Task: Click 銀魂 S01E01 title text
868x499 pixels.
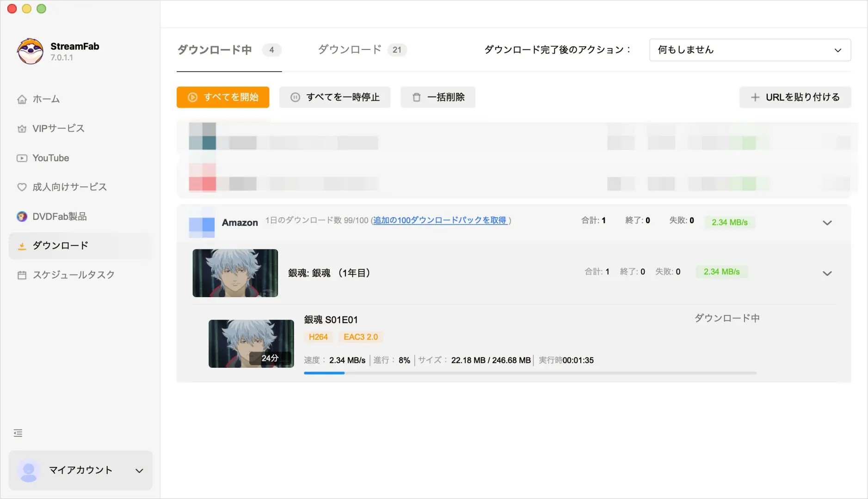Action: pos(331,320)
